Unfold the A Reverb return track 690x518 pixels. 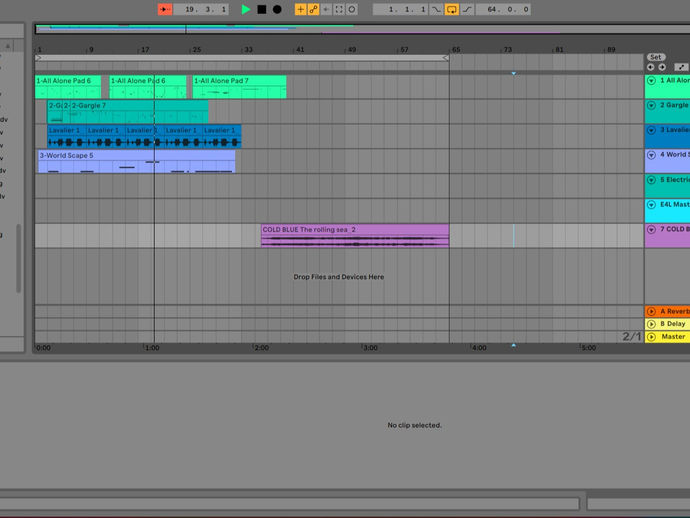tap(652, 311)
